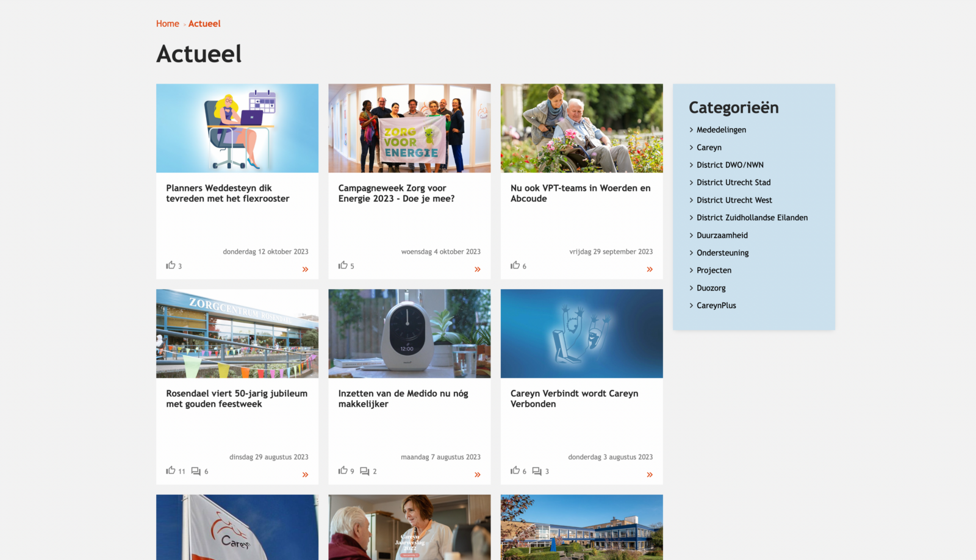
Task: Click planner illustration thumbnail with calendar
Action: [237, 128]
